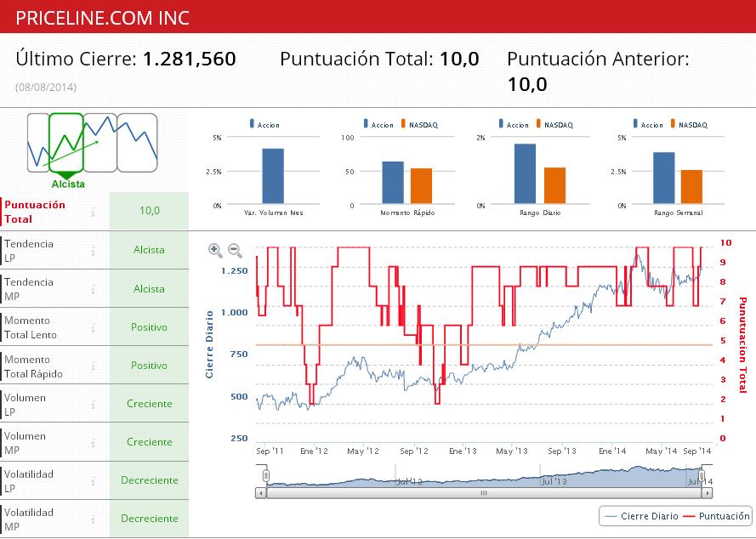This screenshot has height=539, width=756.
Task: Click the Alcista trend pattern icon
Action: click(x=66, y=143)
